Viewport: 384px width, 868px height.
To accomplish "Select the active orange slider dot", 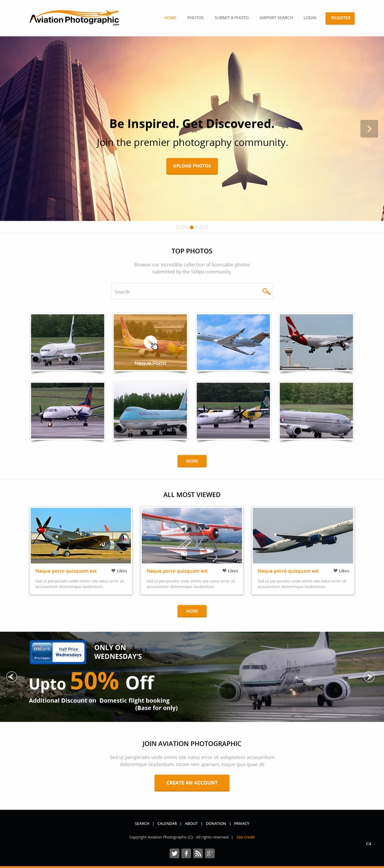I will [192, 227].
